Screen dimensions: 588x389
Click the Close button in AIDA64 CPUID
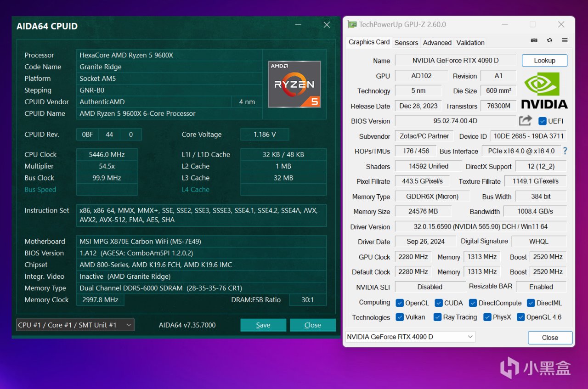[312, 325]
